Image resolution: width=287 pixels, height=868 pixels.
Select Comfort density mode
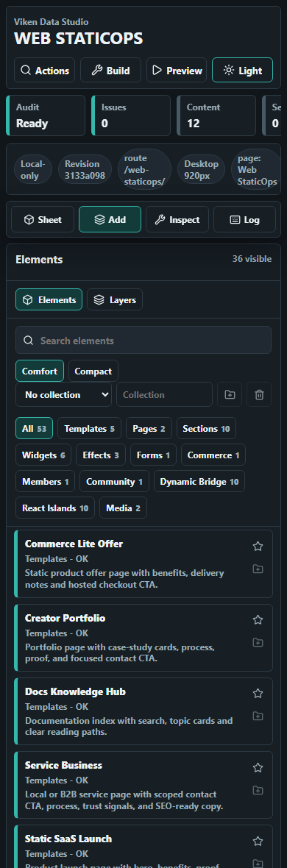click(x=40, y=371)
